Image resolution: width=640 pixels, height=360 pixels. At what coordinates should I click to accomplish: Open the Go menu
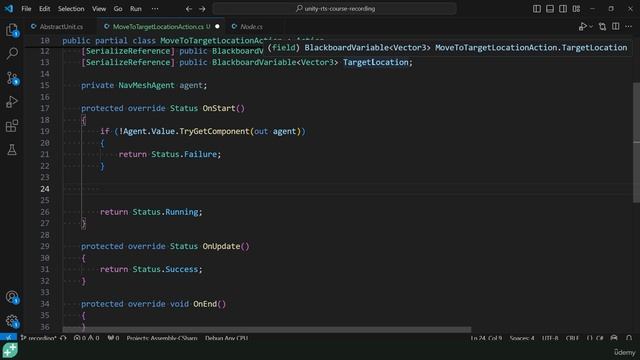[118, 9]
